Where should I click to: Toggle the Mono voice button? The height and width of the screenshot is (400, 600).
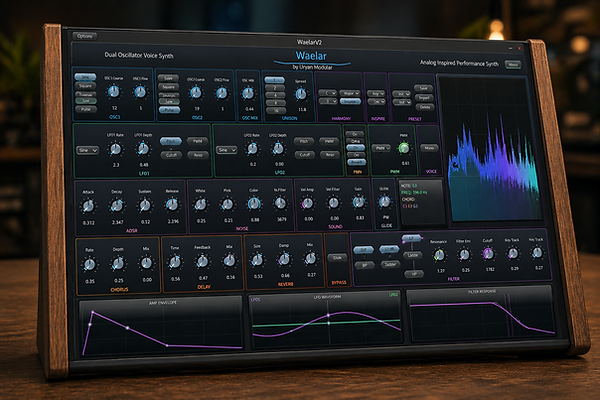tap(429, 148)
